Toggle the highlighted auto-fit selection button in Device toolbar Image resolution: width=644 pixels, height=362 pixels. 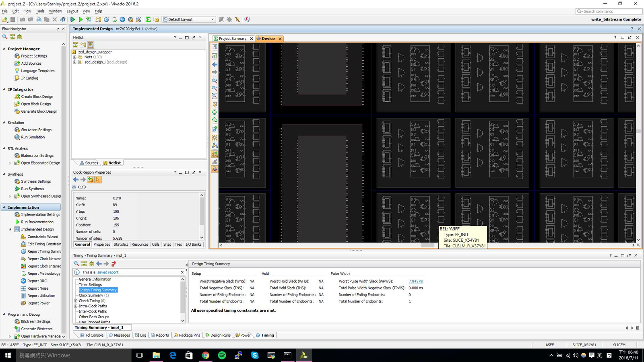(215, 154)
